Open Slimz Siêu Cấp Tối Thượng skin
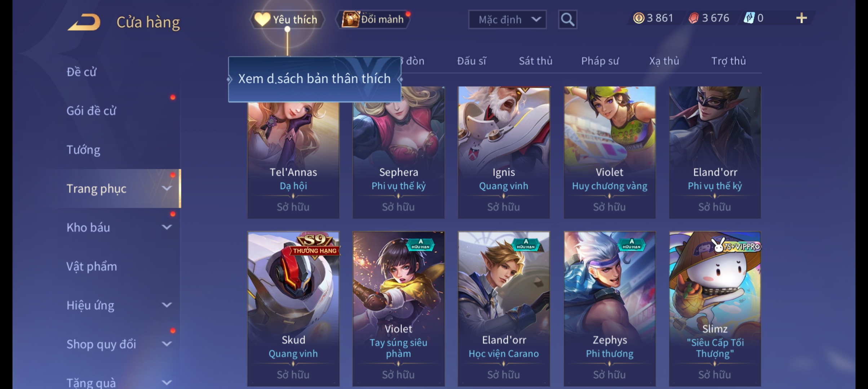This screenshot has height=389, width=868. [715, 309]
